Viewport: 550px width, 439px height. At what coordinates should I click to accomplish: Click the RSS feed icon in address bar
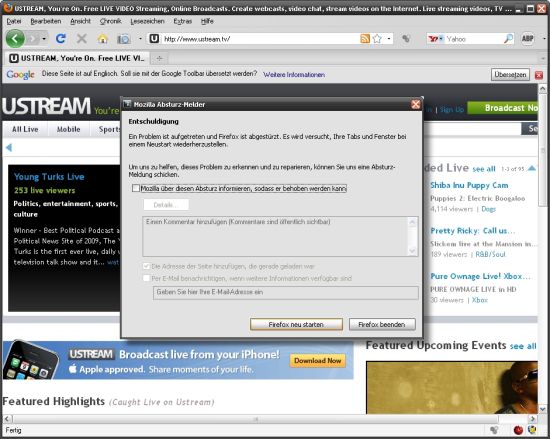(x=365, y=39)
